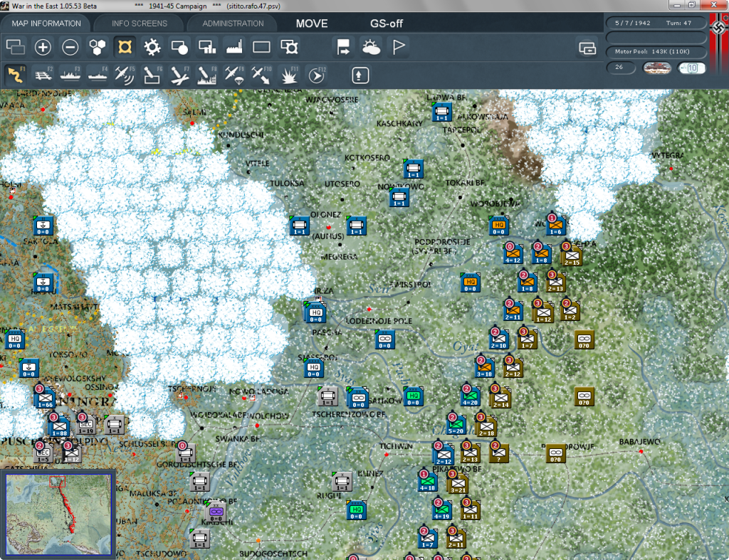
Task: Click the German flag on the right edge
Action: (x=719, y=44)
